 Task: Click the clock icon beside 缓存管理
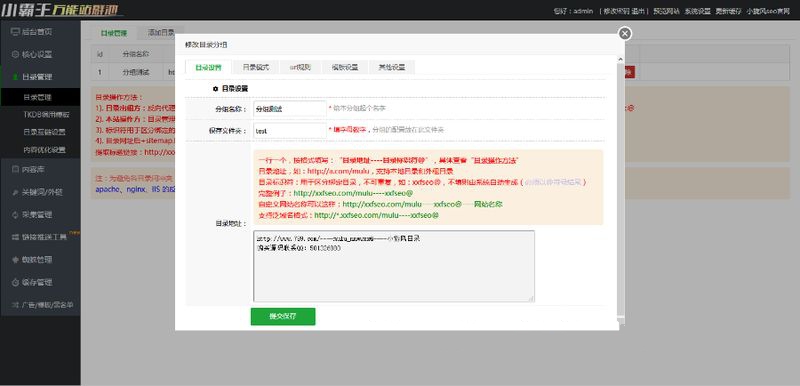point(15,282)
